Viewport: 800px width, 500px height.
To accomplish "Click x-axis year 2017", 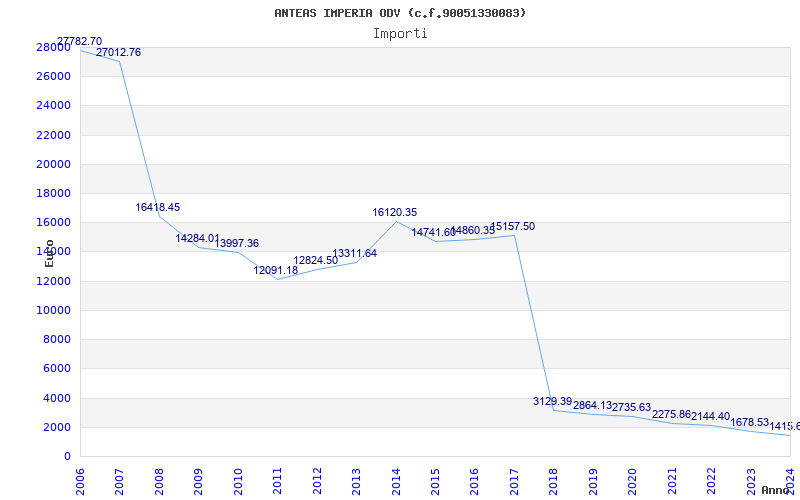I will point(514,482).
